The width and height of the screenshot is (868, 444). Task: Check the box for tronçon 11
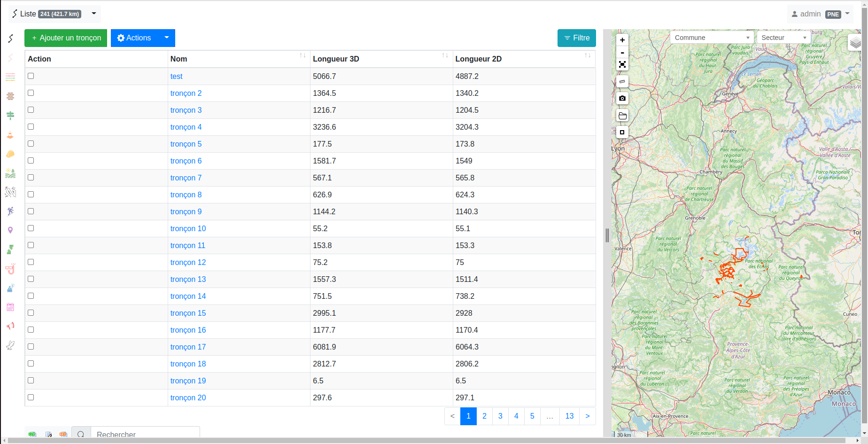coord(31,245)
